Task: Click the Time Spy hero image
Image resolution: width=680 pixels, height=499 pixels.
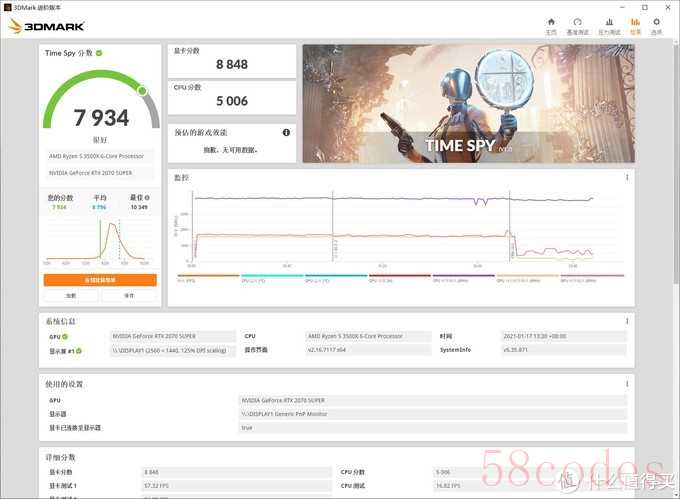Action: (468, 104)
